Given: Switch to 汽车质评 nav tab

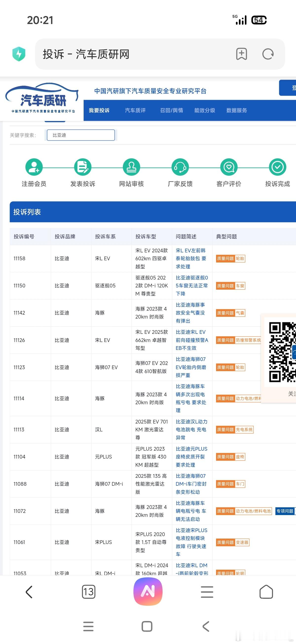Looking at the screenshot, I should [x=135, y=110].
